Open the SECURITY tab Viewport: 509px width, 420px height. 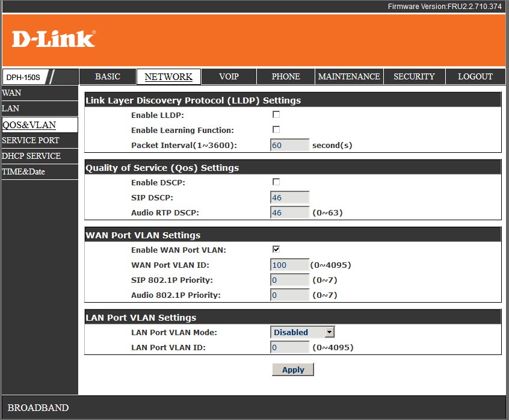(414, 76)
